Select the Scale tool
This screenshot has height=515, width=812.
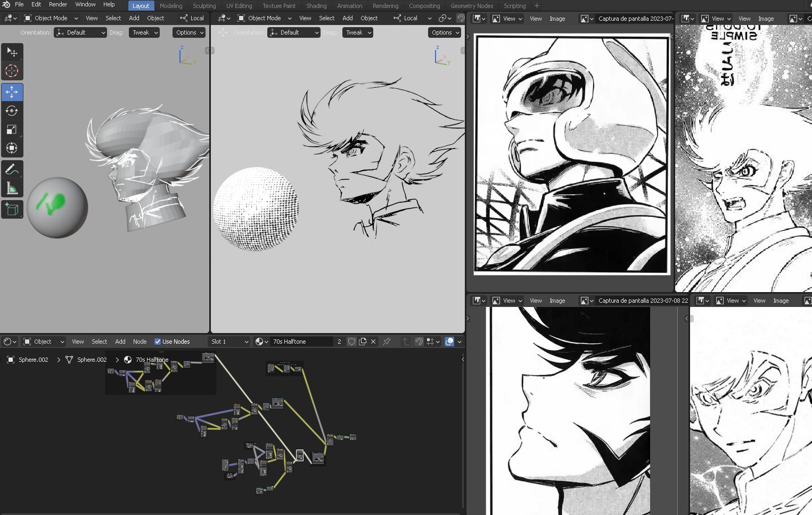(x=12, y=129)
